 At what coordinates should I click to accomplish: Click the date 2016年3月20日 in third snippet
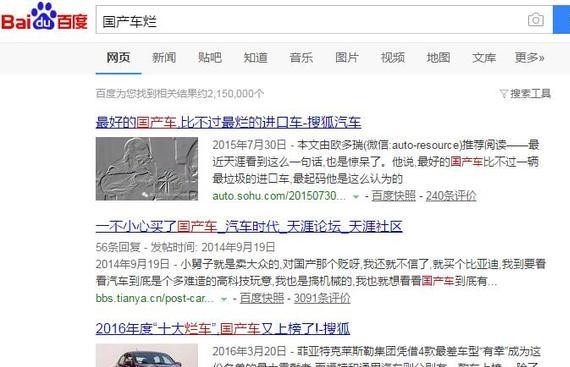click(249, 351)
